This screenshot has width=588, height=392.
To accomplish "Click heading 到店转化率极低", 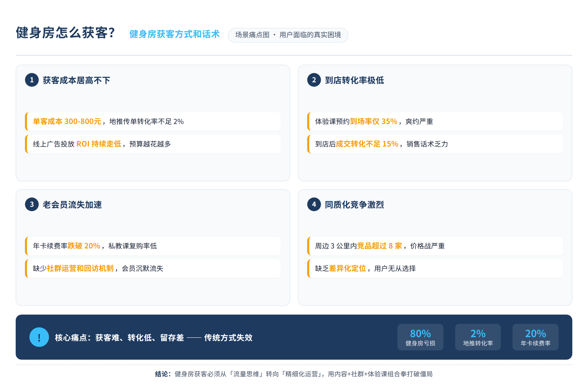I will (354, 80).
